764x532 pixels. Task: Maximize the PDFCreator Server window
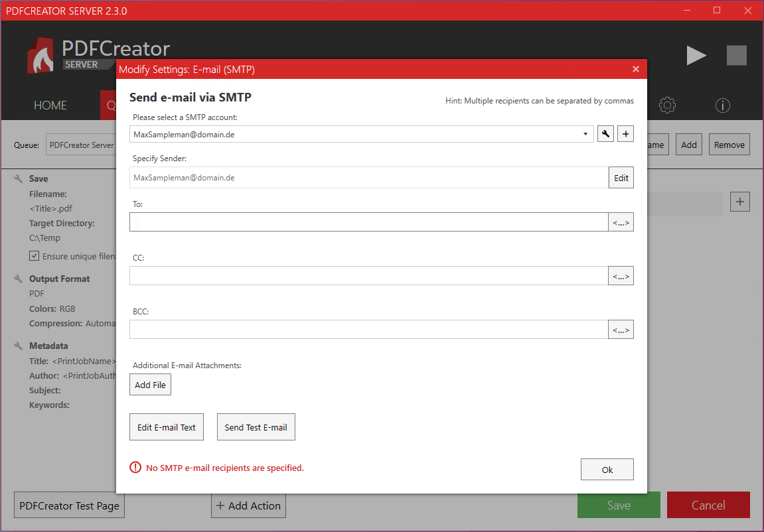717,10
